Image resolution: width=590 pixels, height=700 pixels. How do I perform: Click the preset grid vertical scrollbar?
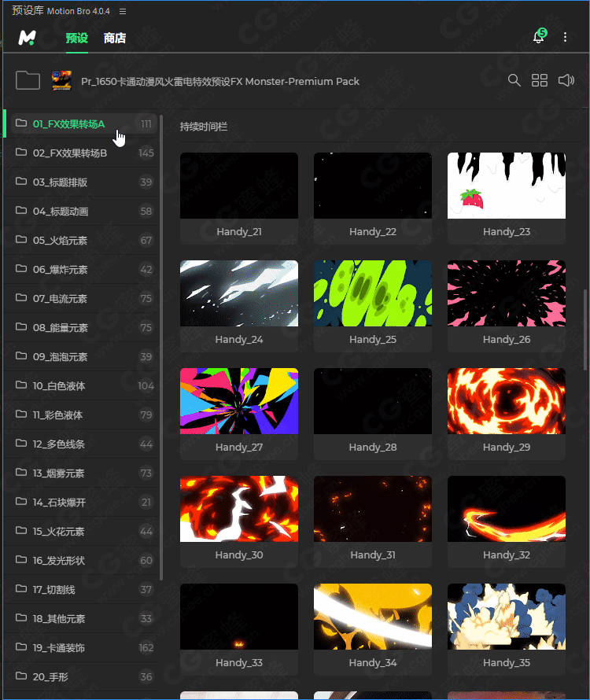click(x=585, y=330)
